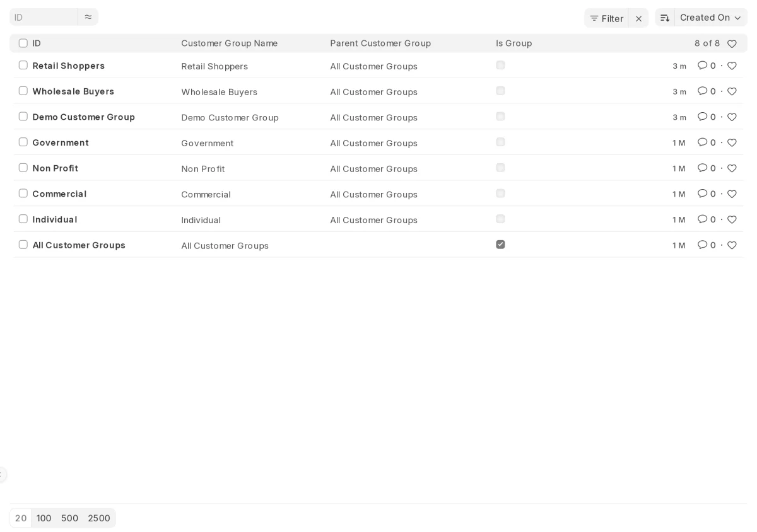Open comments on All Customer Groups row
The width and height of the screenshot is (757, 532).
pyautogui.click(x=707, y=245)
